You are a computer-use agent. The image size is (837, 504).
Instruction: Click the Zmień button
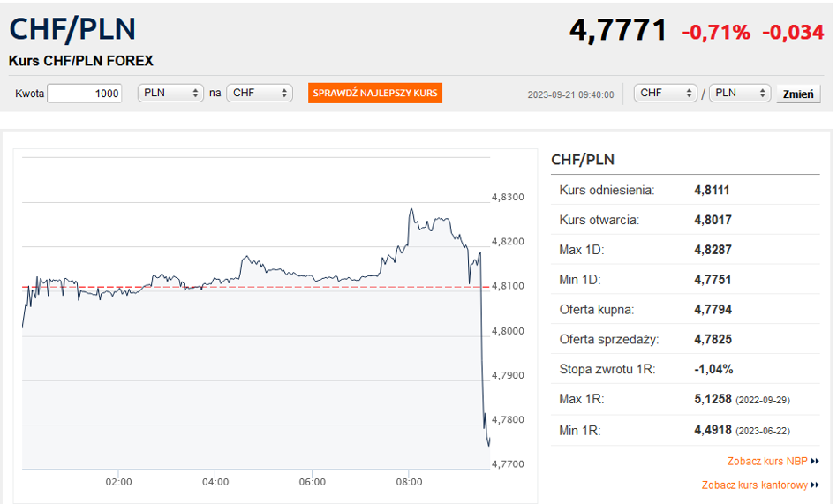pos(798,94)
